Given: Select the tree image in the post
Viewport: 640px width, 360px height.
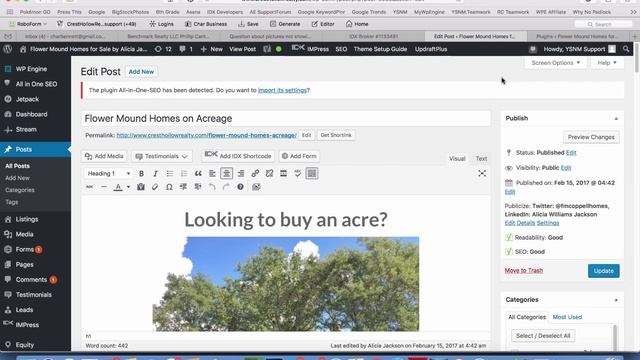Looking at the screenshot, I should [x=286, y=284].
